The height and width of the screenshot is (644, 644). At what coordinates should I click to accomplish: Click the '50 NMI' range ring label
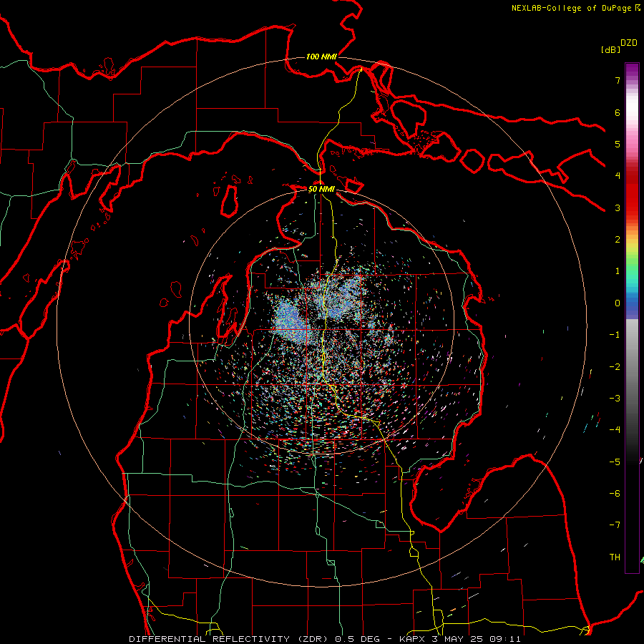coord(321,189)
